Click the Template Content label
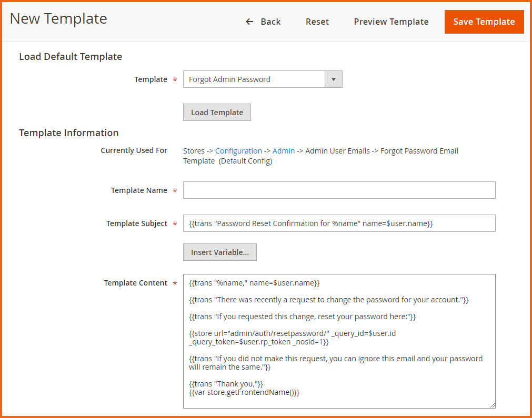532x418 pixels. (x=135, y=283)
